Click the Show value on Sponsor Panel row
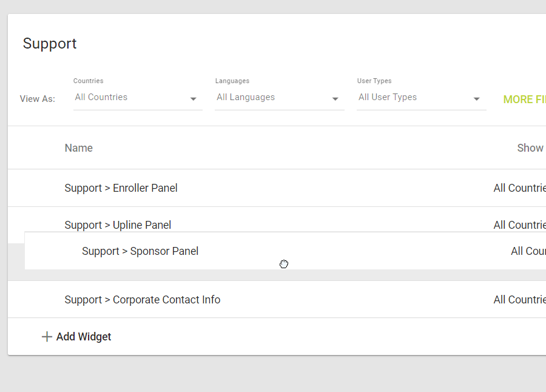The width and height of the screenshot is (546, 392). click(x=528, y=251)
